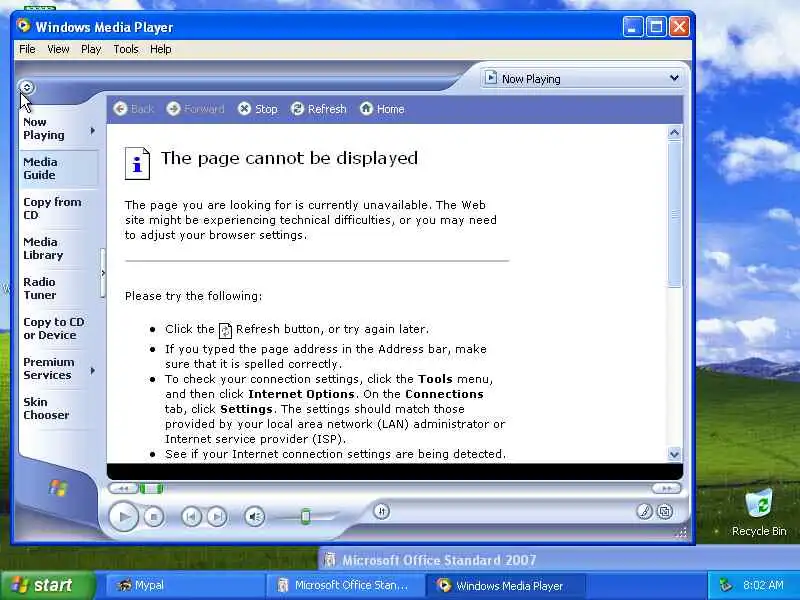
Task: Click the volume slider handle
Action: (305, 516)
